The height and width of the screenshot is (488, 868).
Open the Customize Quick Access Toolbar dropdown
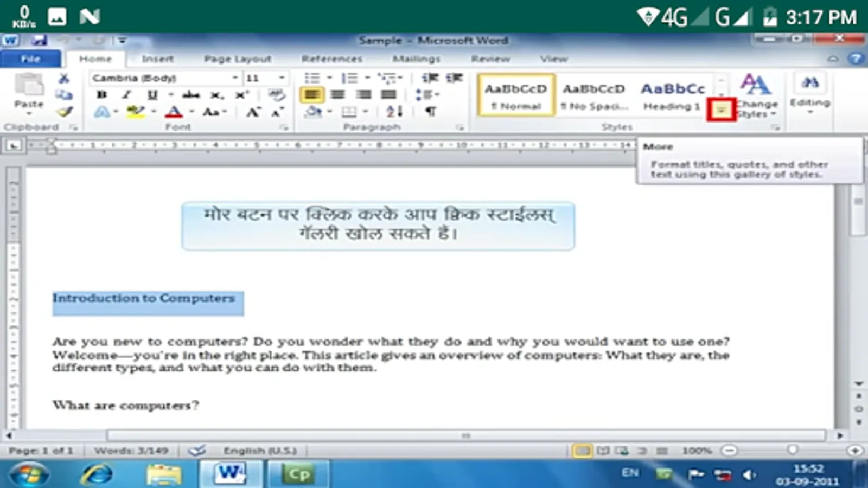(x=122, y=40)
